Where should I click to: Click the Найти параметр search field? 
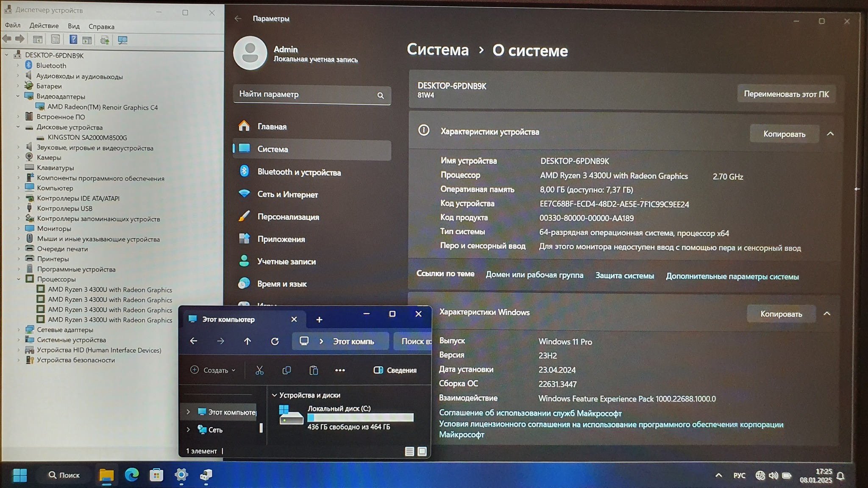(303, 94)
